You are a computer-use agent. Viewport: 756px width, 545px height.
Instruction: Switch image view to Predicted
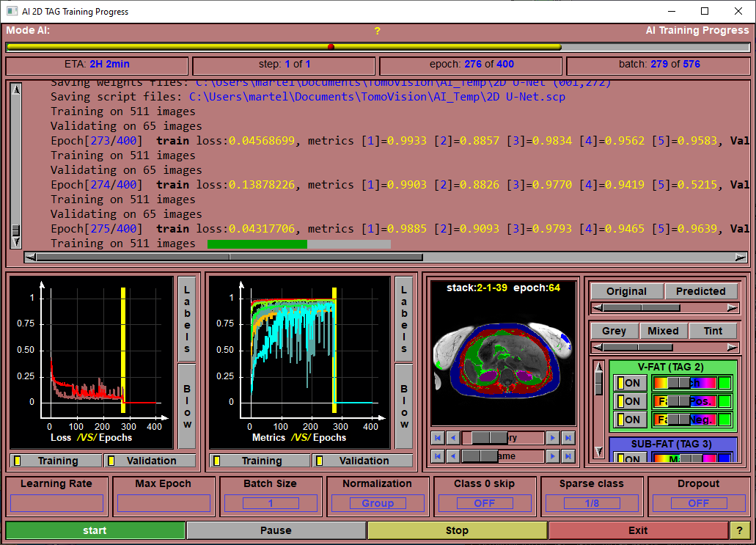point(700,291)
